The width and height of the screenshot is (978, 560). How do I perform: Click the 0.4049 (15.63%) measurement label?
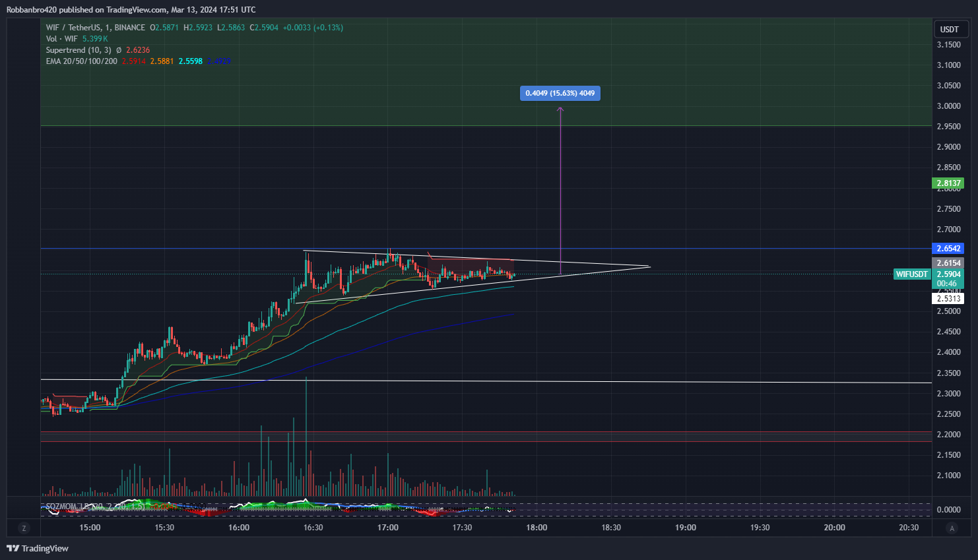tap(560, 93)
